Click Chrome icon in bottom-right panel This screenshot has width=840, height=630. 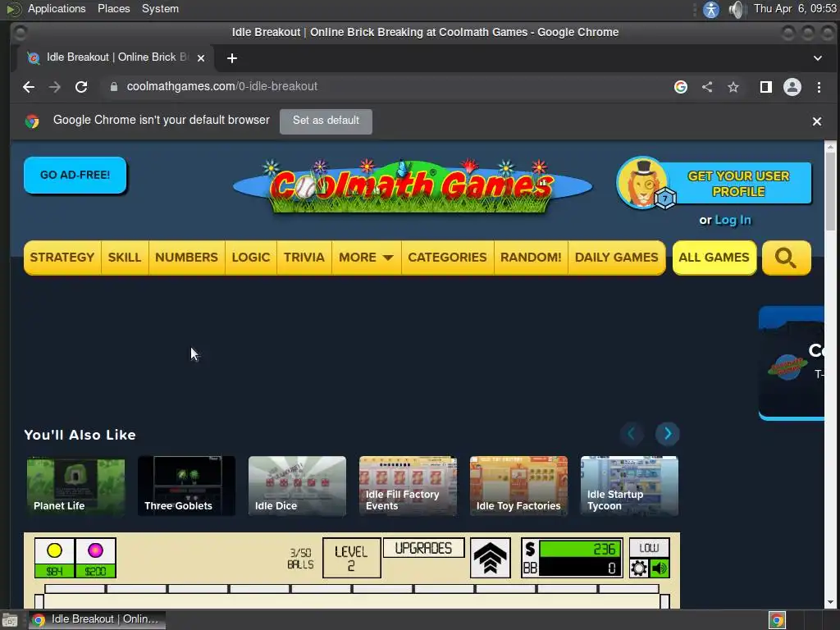pos(777,620)
